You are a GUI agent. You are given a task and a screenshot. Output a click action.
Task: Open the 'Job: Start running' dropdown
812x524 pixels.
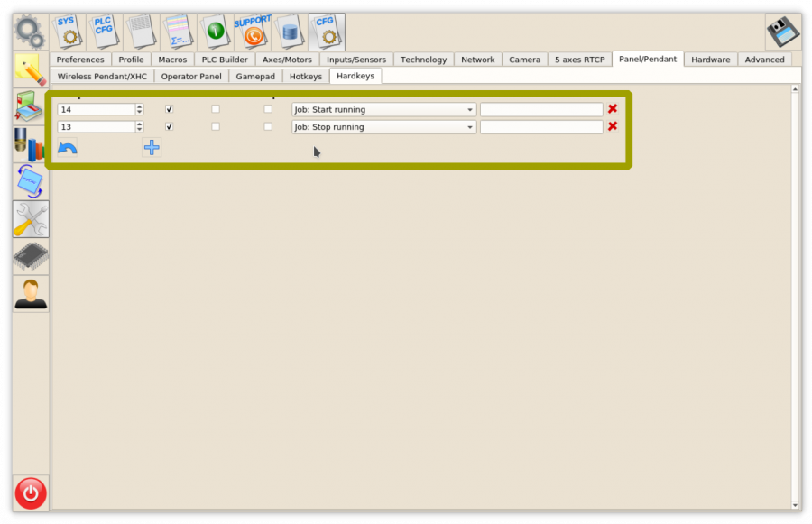point(384,109)
